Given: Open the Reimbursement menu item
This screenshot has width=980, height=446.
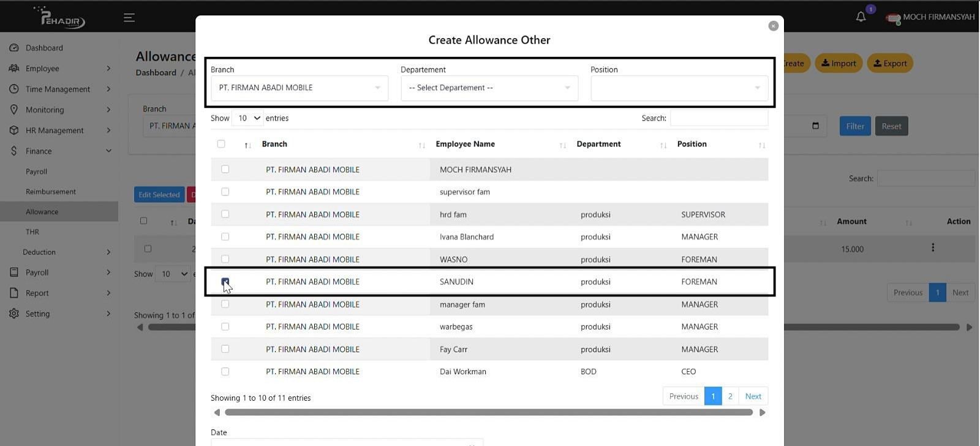Looking at the screenshot, I should point(51,192).
